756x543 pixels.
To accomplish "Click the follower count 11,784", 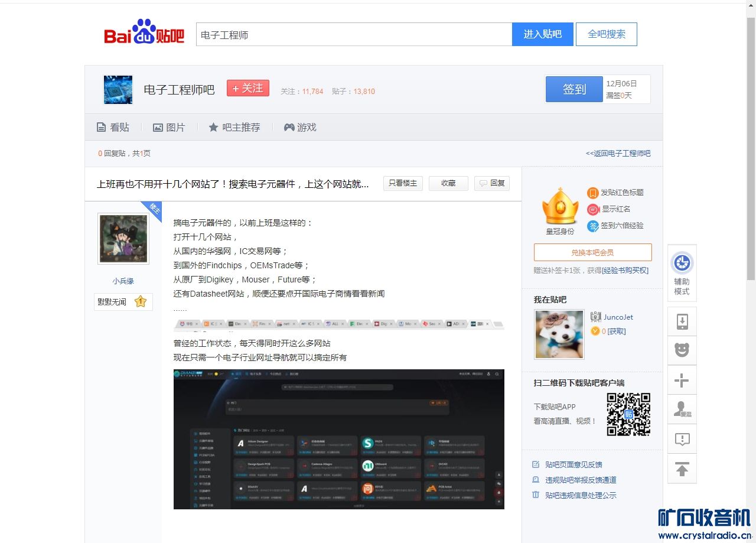I will (x=312, y=92).
